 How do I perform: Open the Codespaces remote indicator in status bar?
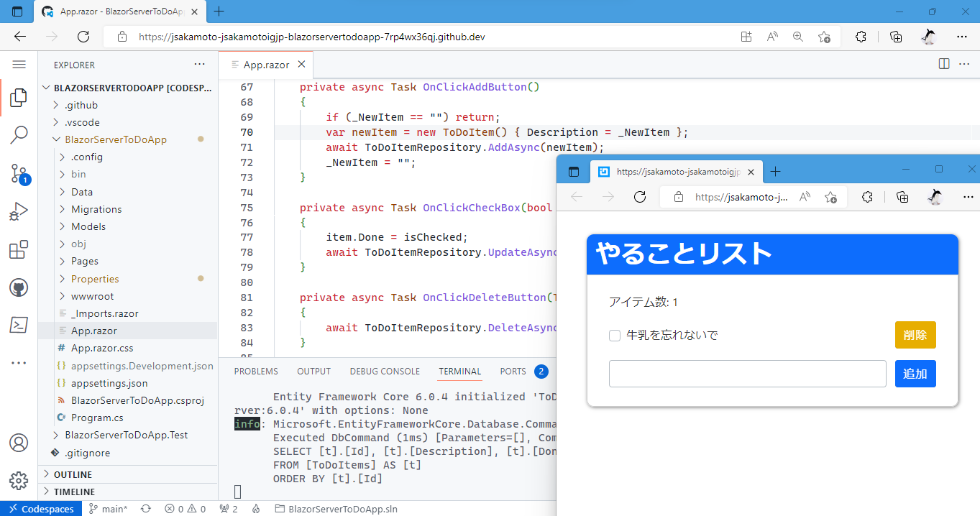pos(41,508)
